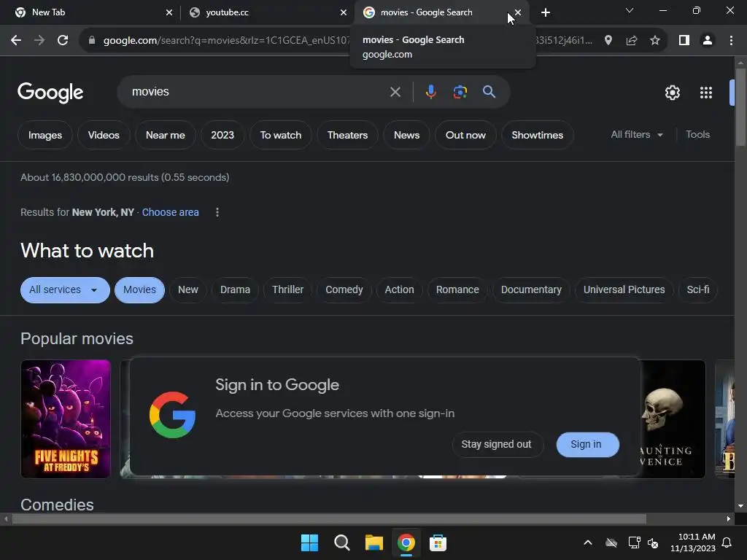Click the horizontal scrollbar thumb
747x560 pixels.
pos(329,519)
